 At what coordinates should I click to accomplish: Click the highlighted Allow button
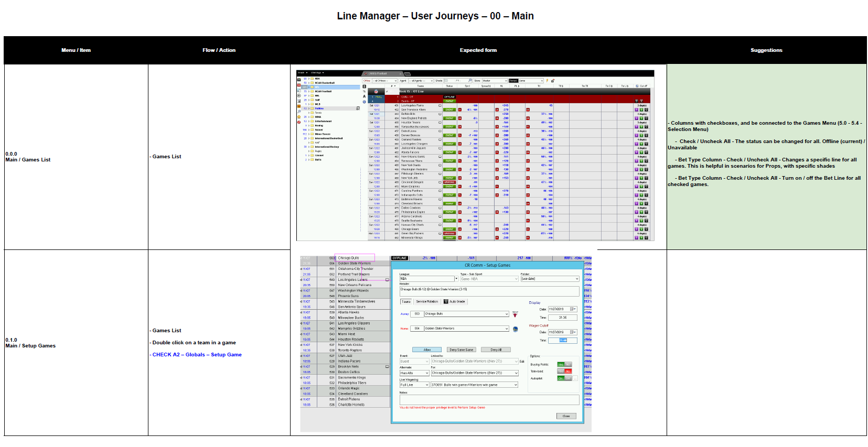click(427, 350)
